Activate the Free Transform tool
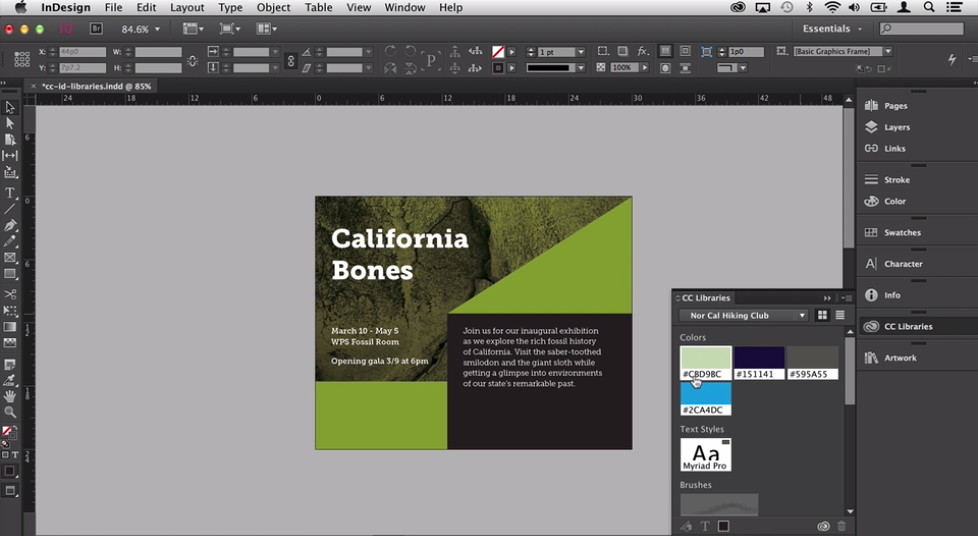Screen dimensions: 978x536 point(10,310)
